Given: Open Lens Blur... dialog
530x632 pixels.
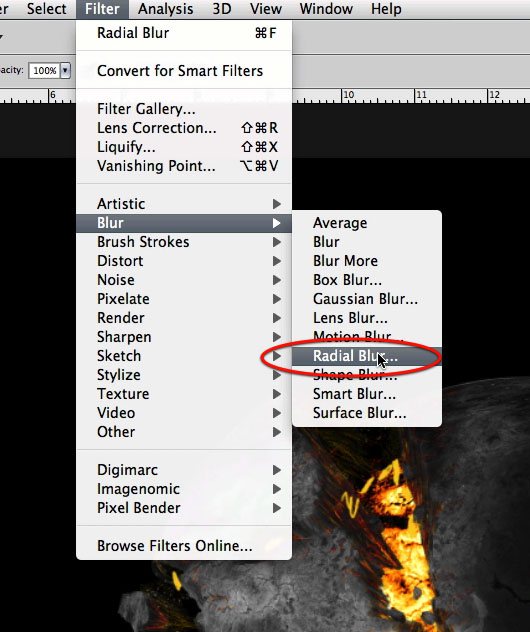Looking at the screenshot, I should 367,318.
